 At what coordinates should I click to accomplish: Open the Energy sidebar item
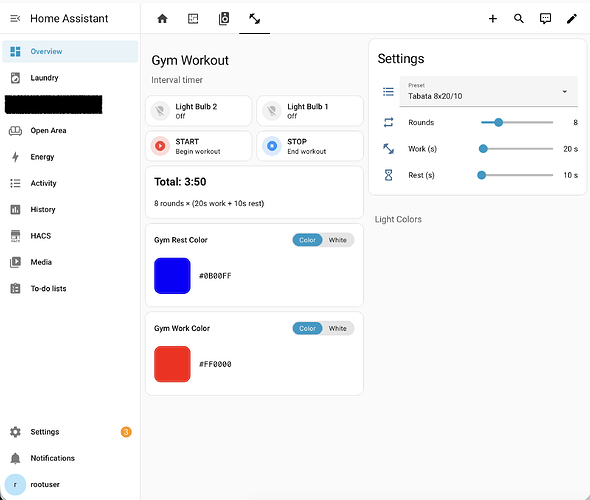[x=70, y=157]
